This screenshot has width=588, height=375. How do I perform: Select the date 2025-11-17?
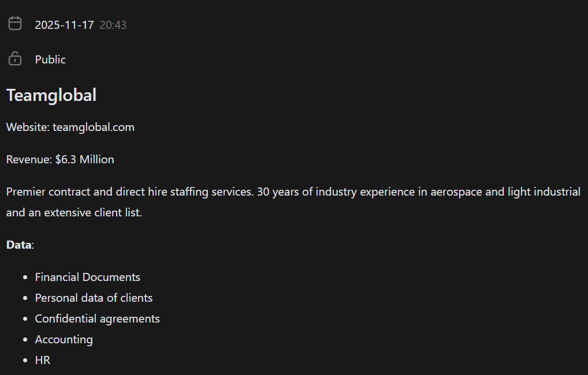pyautogui.click(x=64, y=25)
